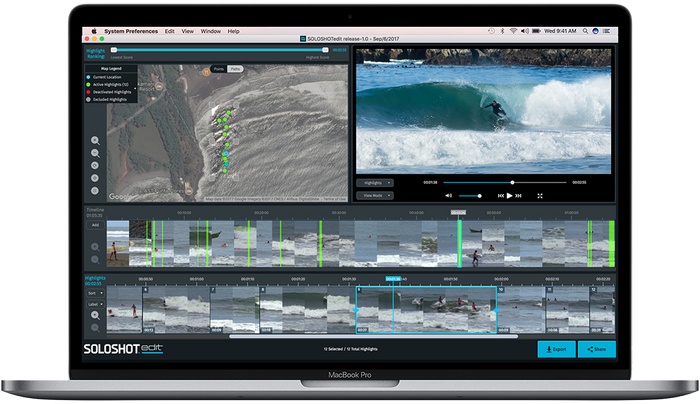Click the clock showing Wed 9:41 AM

pyautogui.click(x=560, y=31)
